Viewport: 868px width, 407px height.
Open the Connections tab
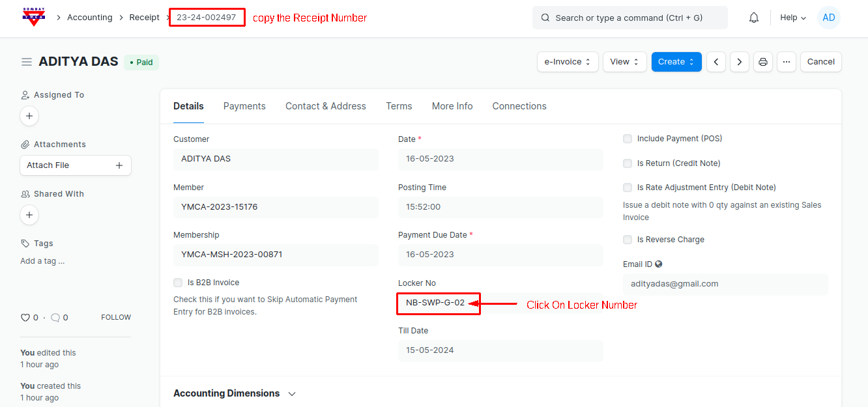coord(519,106)
